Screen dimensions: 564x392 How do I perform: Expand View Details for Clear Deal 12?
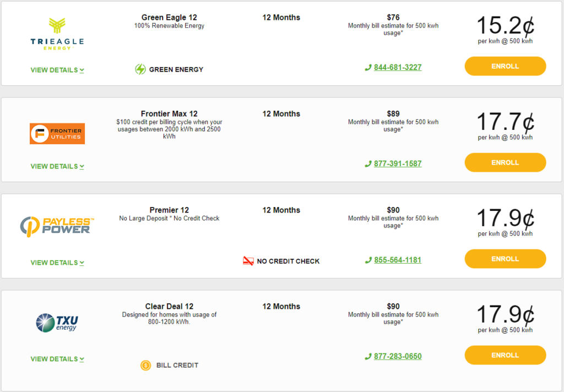(x=57, y=360)
